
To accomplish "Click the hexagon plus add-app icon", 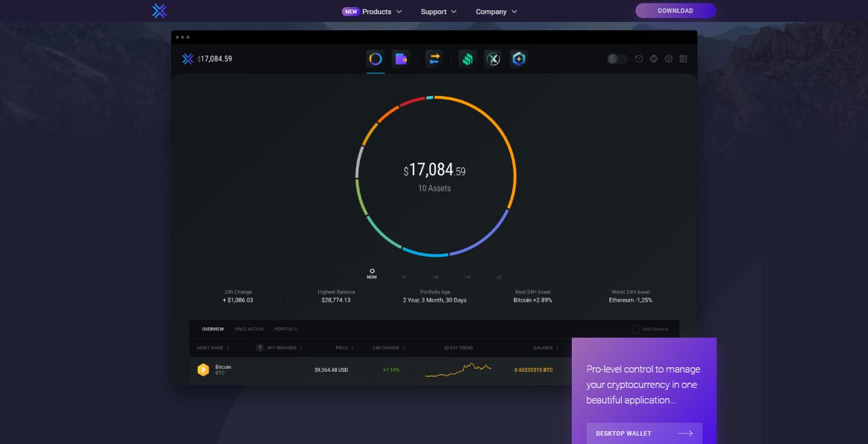I will [518, 59].
